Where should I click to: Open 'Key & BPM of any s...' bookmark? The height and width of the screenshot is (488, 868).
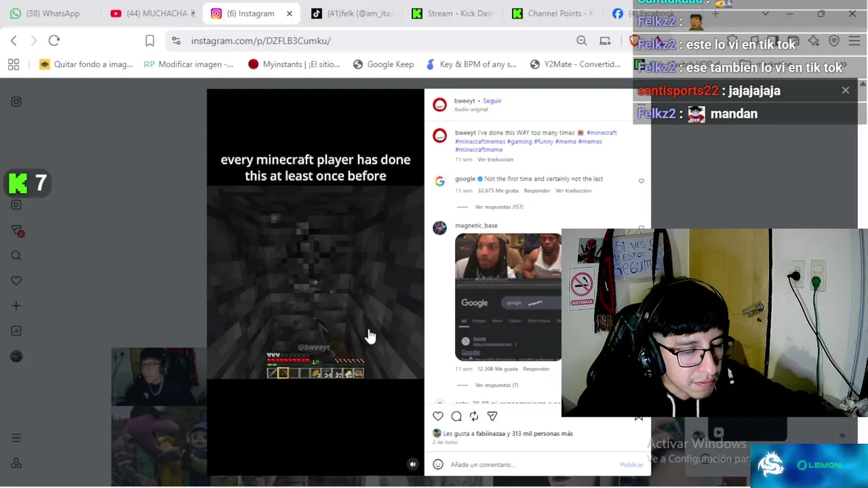[x=471, y=64]
